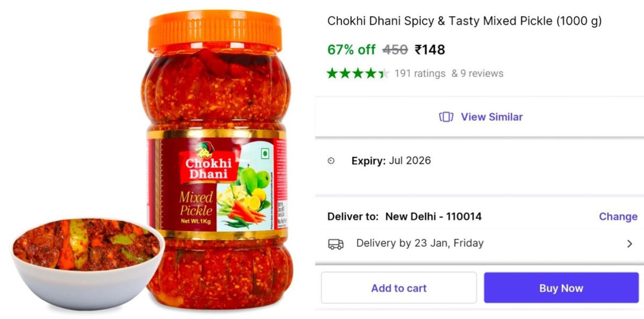Click the clock icon beside Expiry
This screenshot has height=319, width=644.
click(331, 161)
